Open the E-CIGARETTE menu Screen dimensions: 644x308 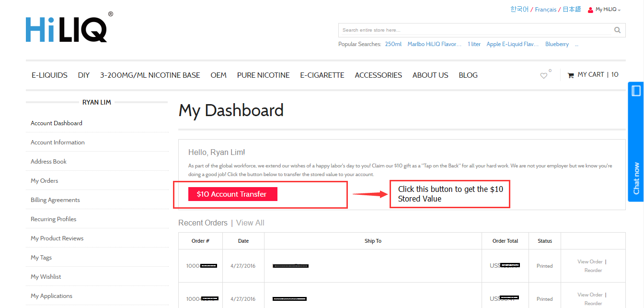point(322,75)
